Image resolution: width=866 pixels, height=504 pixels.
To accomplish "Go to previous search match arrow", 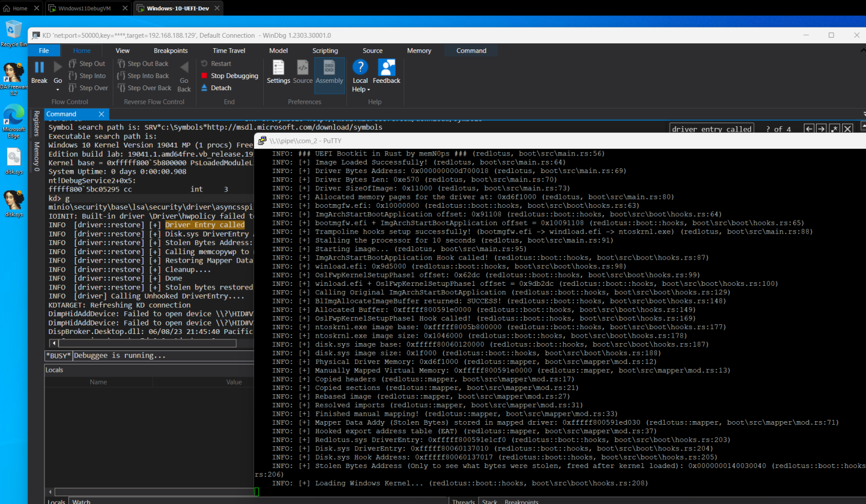I will pyautogui.click(x=809, y=129).
